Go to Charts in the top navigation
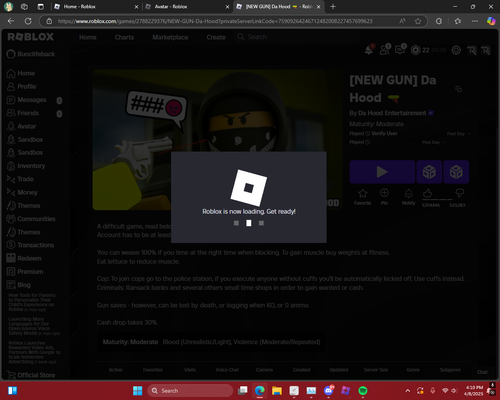 click(x=124, y=37)
